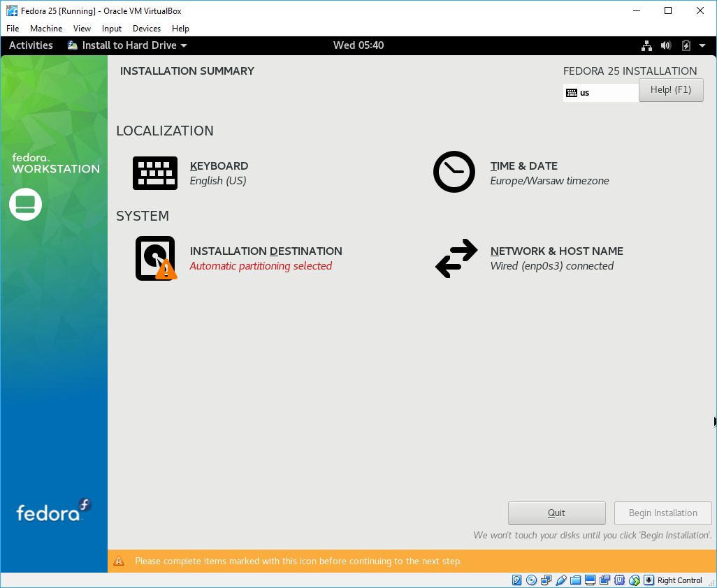Click 'English (US)' keyboard status text

pyautogui.click(x=218, y=181)
